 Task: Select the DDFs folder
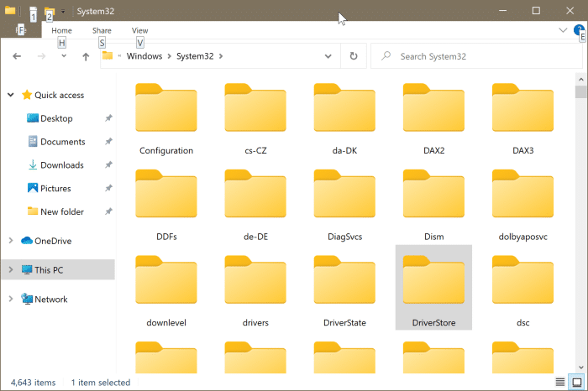pos(166,206)
